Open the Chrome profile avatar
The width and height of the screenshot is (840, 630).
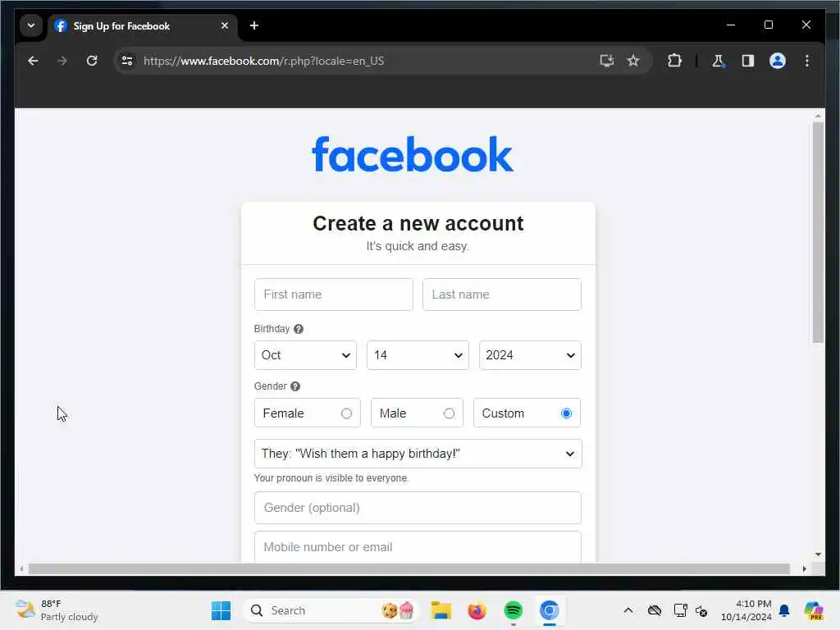(778, 61)
